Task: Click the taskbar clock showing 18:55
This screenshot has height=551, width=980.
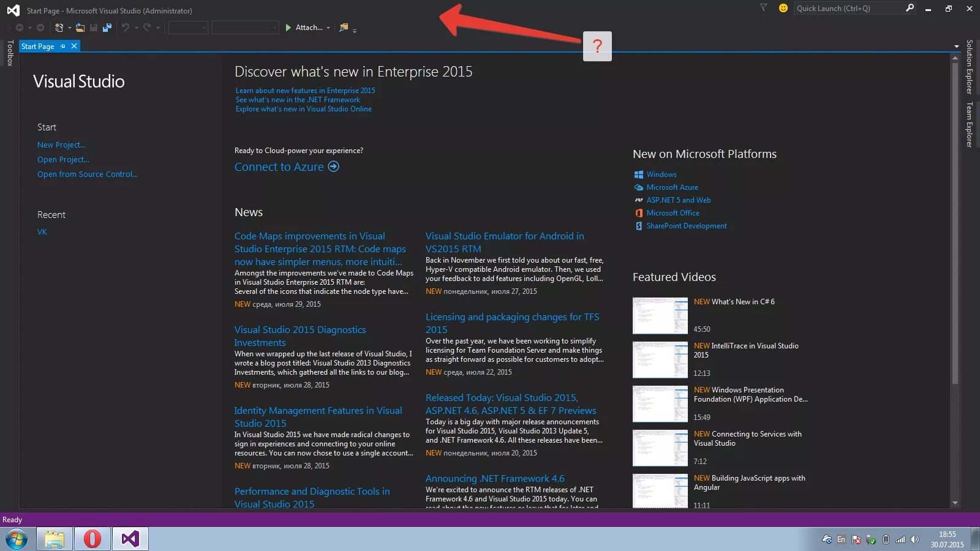Action: [x=947, y=539]
